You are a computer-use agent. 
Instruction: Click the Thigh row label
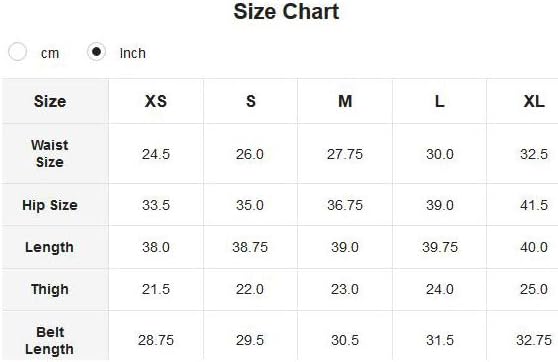tap(50, 289)
